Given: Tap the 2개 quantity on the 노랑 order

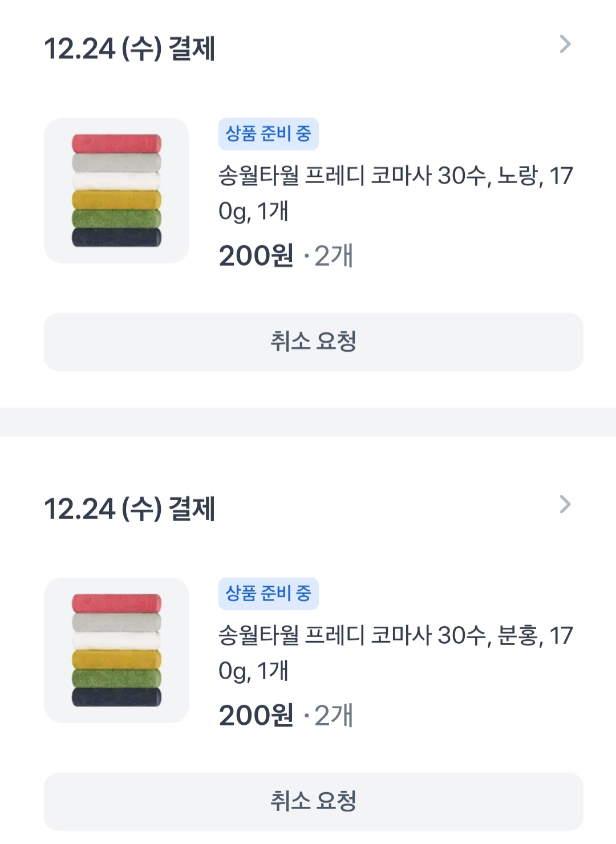Looking at the screenshot, I should pyautogui.click(x=334, y=256).
